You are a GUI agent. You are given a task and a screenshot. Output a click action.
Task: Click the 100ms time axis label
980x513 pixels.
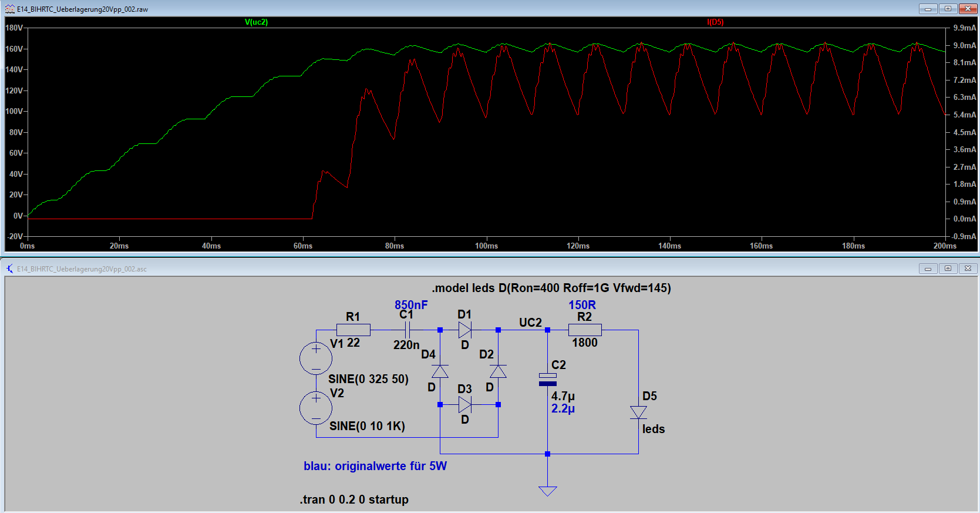[486, 246]
